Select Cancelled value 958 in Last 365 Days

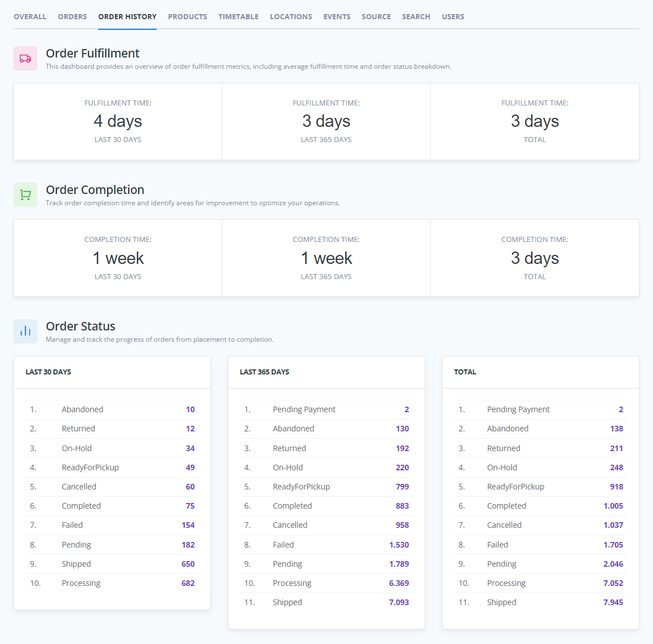point(402,525)
